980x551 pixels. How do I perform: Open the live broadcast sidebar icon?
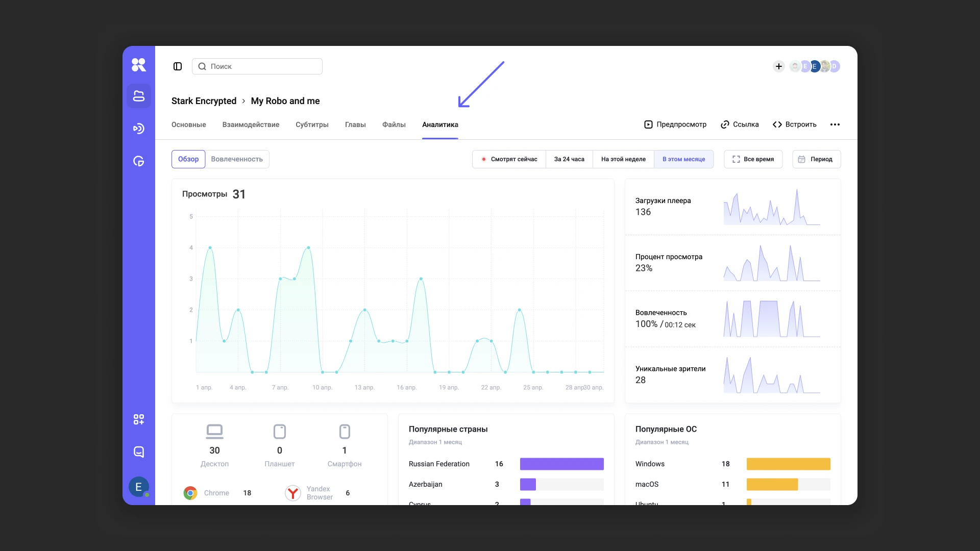pyautogui.click(x=139, y=129)
